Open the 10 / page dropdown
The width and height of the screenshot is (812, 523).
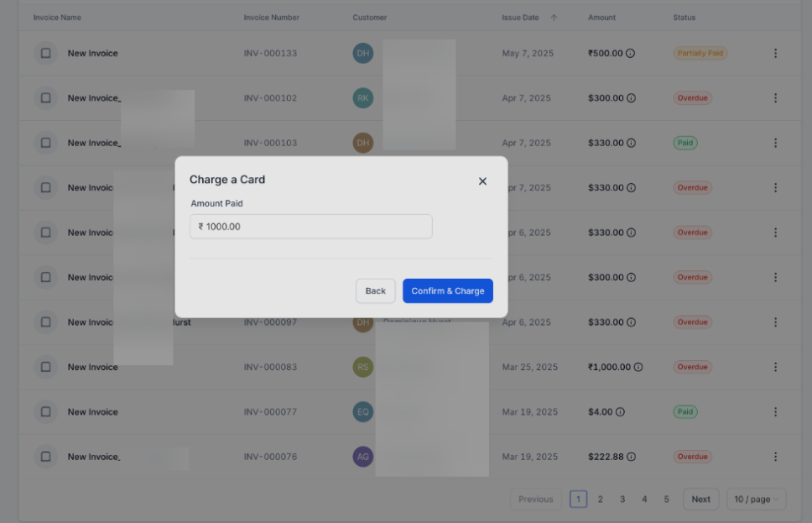click(756, 499)
